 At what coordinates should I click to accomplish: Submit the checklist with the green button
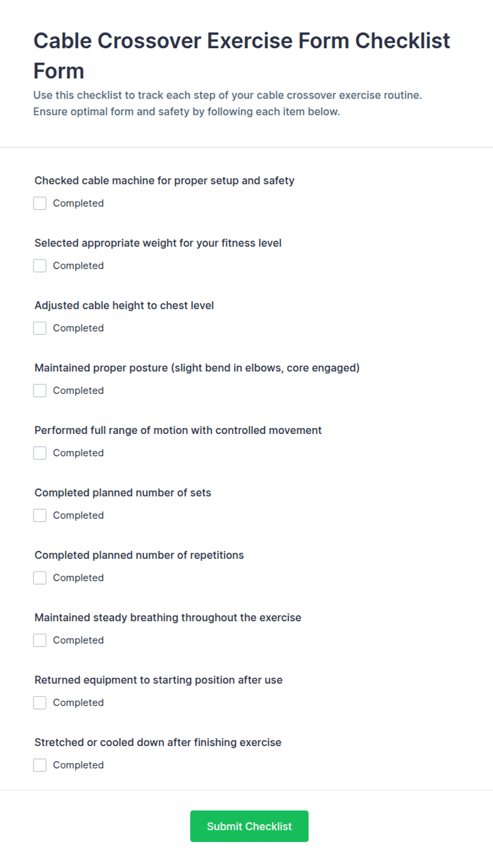point(249,826)
